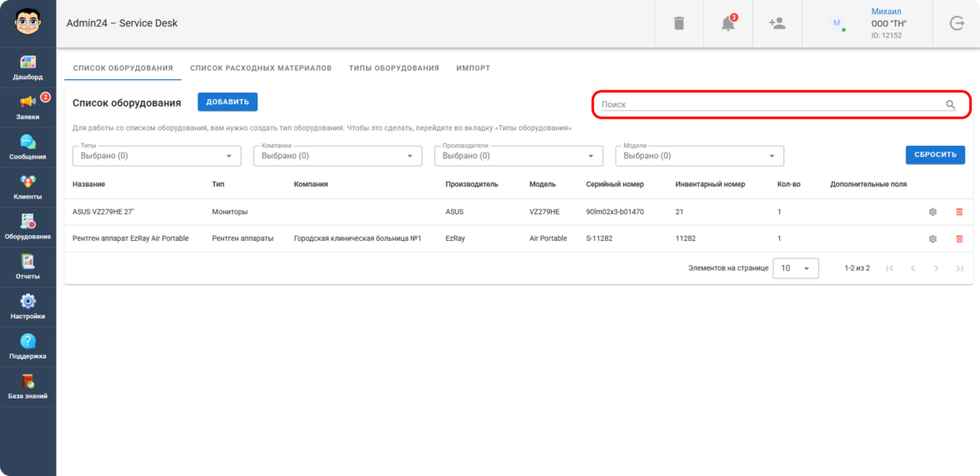Delete the ASUS VZ279HE monitor row
The width and height of the screenshot is (980, 476).
[959, 212]
